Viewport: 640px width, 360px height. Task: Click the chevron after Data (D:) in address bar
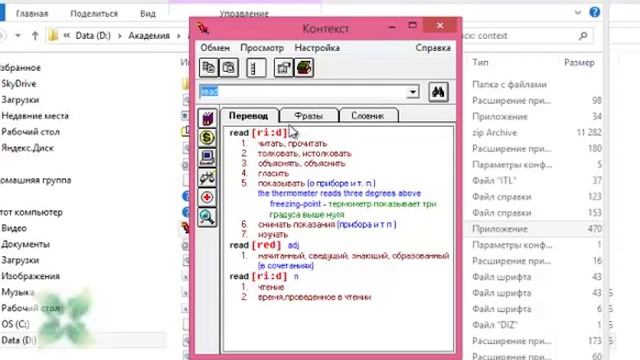tap(120, 36)
